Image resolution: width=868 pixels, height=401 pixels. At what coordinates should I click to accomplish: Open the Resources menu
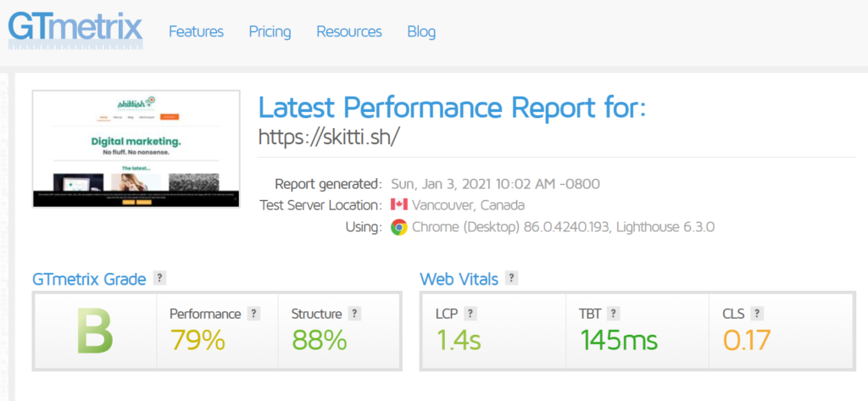click(348, 31)
